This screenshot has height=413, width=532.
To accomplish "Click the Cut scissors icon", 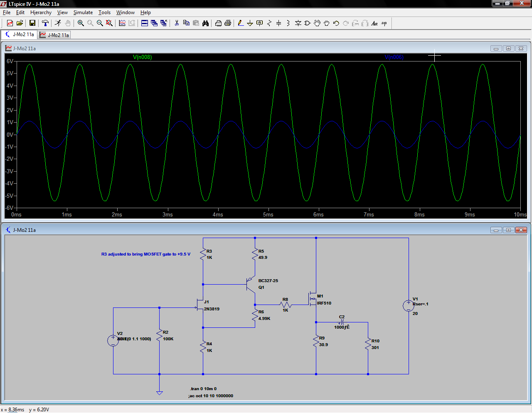I will [177, 23].
